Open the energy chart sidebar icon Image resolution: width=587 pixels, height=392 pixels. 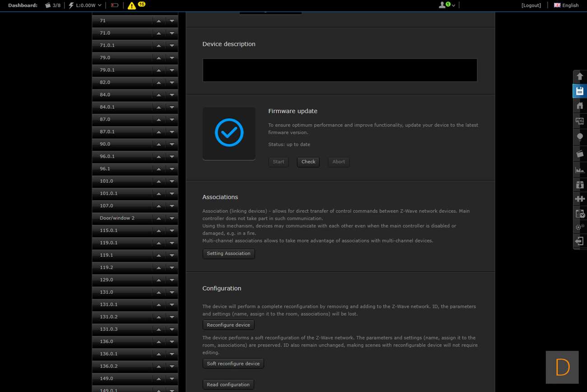tap(580, 170)
